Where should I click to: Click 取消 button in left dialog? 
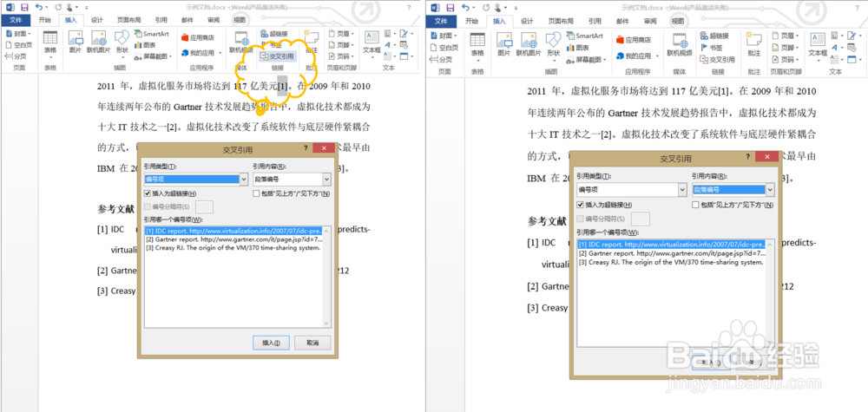pos(312,343)
